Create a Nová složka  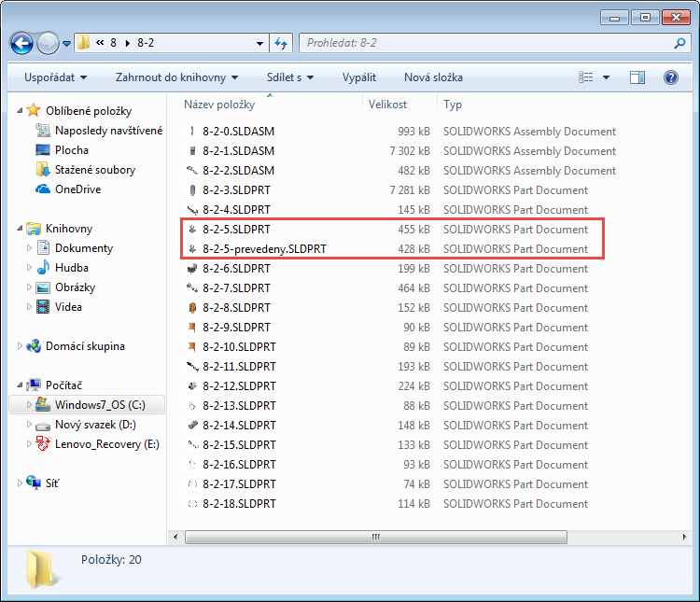pos(433,77)
